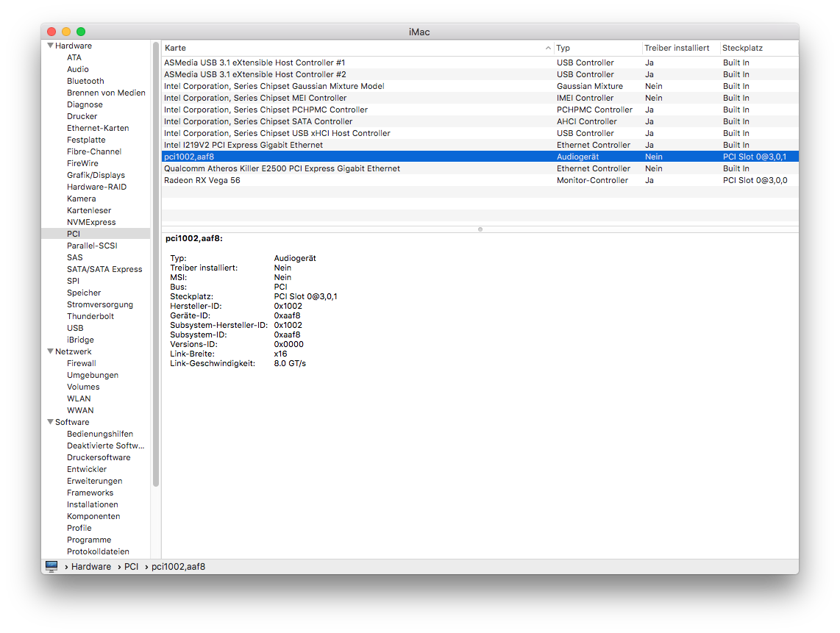
Task: Select Intel Chipset MEI Controller row
Action: click(x=480, y=98)
